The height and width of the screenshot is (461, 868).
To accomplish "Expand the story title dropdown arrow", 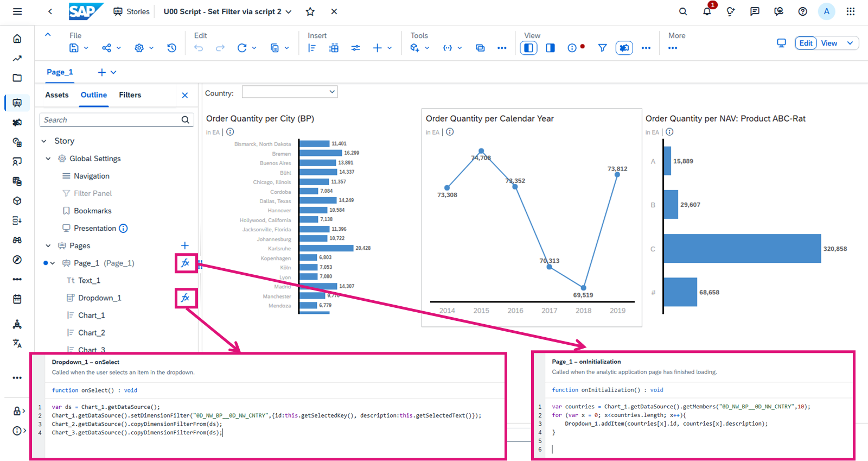I will 289,11.
